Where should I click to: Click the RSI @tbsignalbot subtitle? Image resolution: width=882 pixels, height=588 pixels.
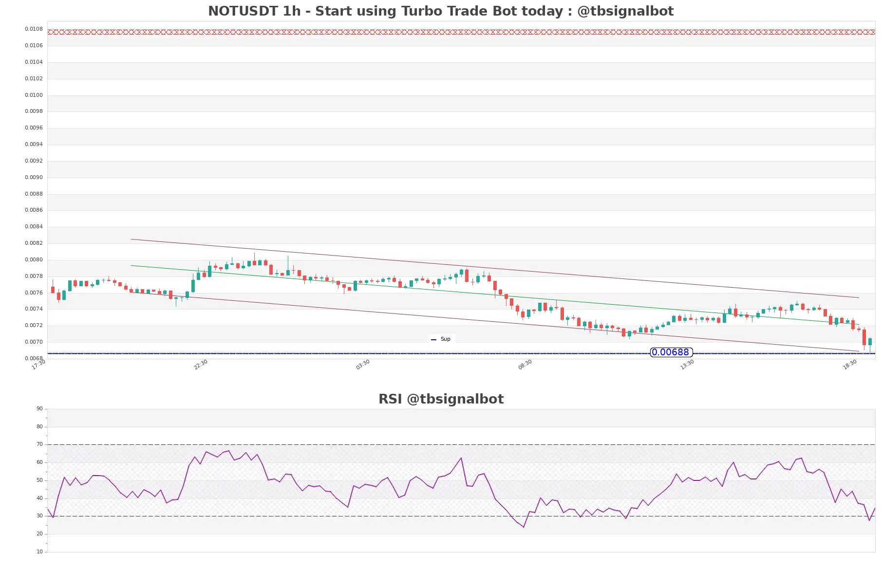(x=441, y=399)
